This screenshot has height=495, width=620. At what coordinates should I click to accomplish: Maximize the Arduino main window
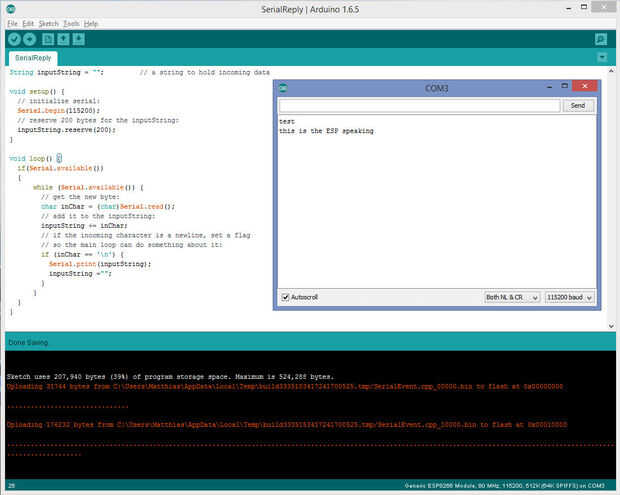[x=584, y=7]
